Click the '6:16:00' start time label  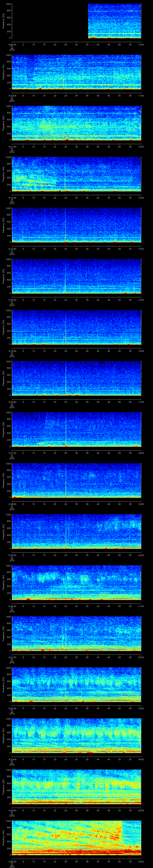click(12, 402)
